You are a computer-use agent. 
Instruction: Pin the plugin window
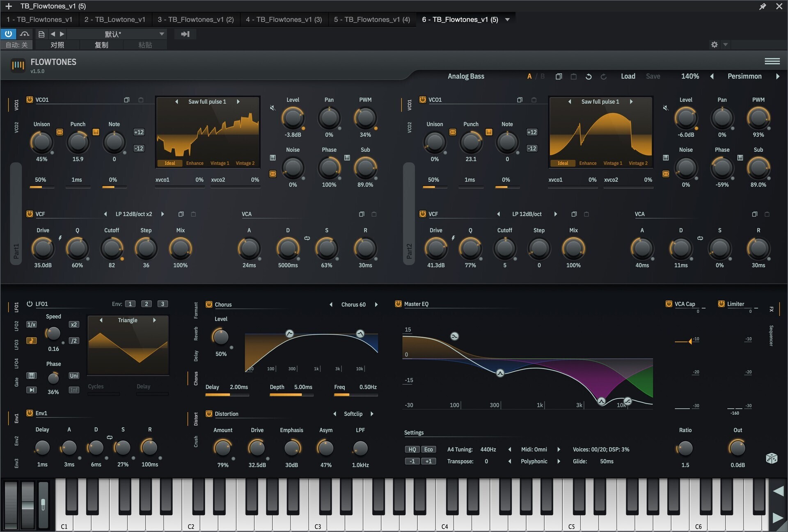tap(763, 6)
